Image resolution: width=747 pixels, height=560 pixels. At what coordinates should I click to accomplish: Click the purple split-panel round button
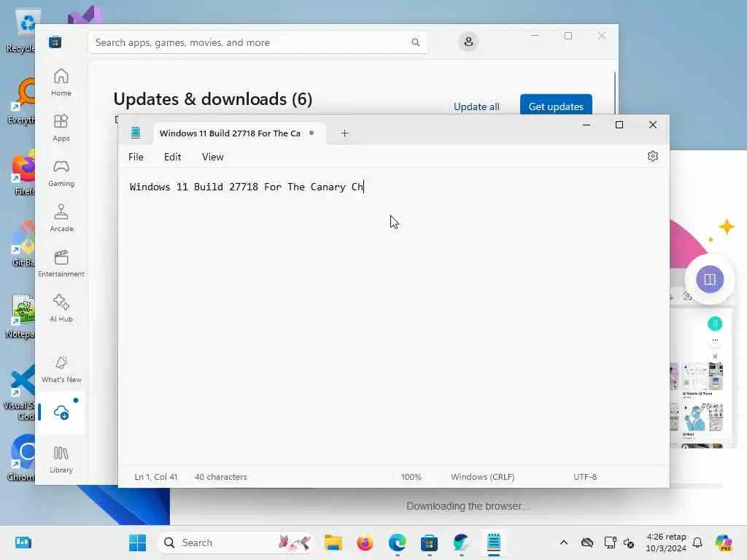point(710,279)
